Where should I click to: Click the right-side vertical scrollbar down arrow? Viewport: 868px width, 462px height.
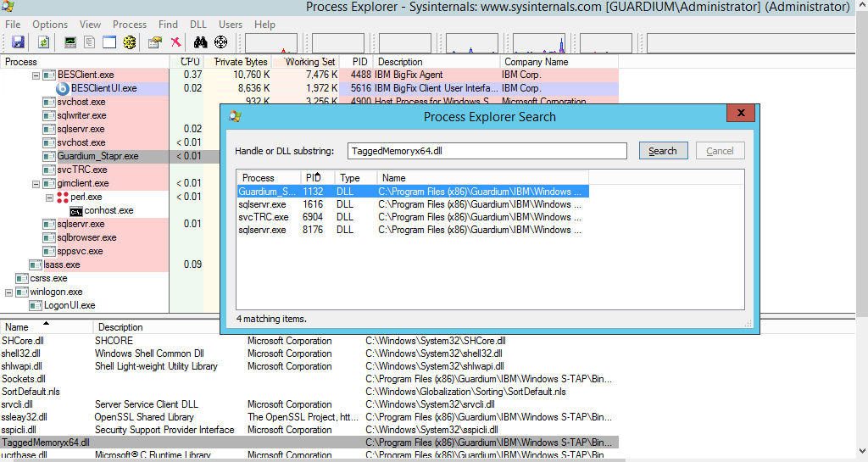[x=862, y=451]
